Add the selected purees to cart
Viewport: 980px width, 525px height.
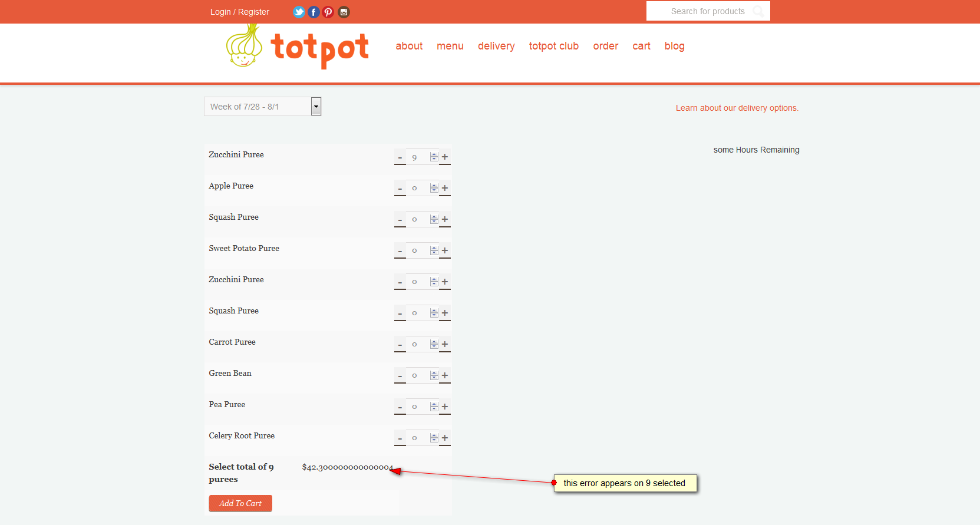pyautogui.click(x=240, y=503)
